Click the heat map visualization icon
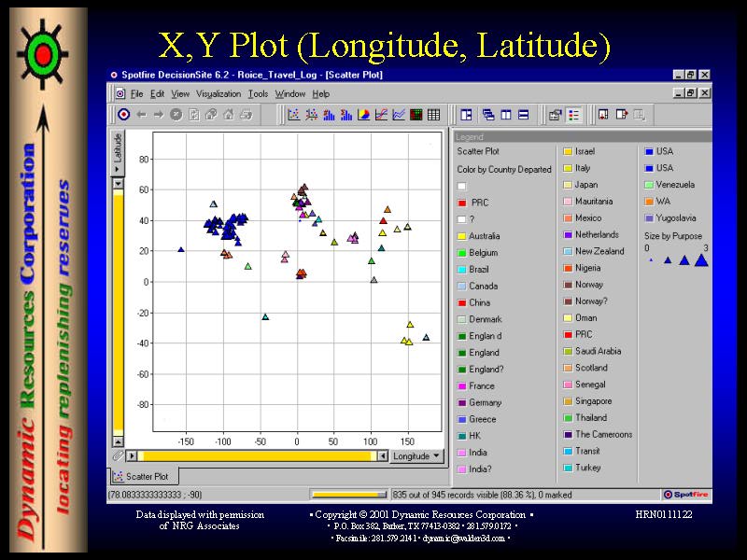 [416, 115]
